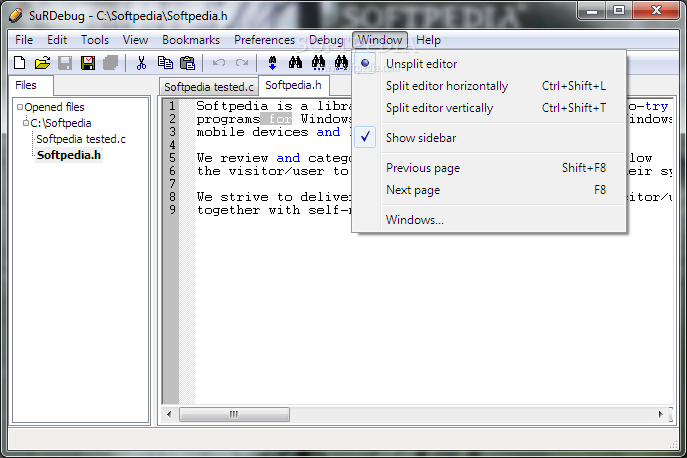Click the greyed-out stacked pages icon

click(x=110, y=63)
